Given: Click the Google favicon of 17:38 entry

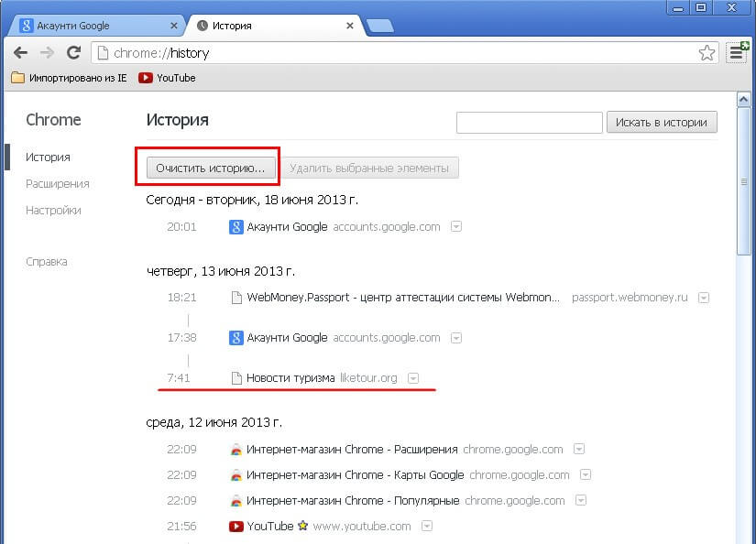Looking at the screenshot, I should coord(236,338).
